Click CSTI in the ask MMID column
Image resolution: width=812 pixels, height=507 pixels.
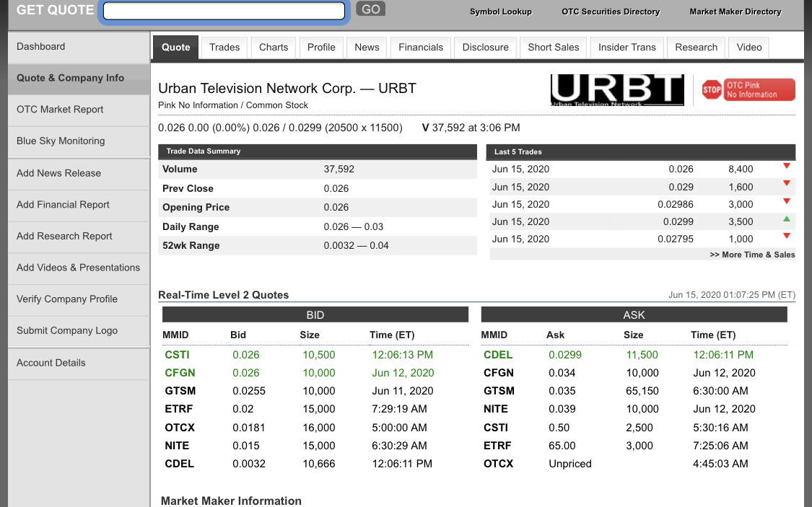[496, 428]
